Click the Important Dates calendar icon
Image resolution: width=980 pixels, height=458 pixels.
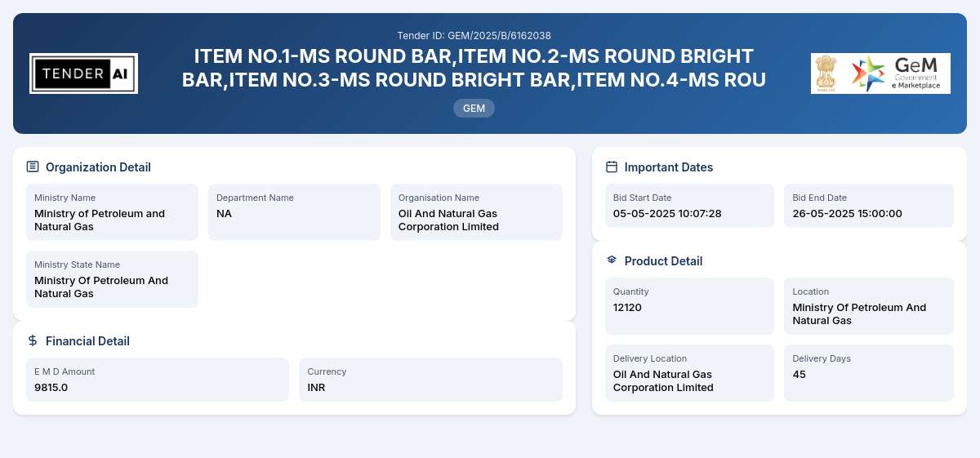click(x=612, y=167)
